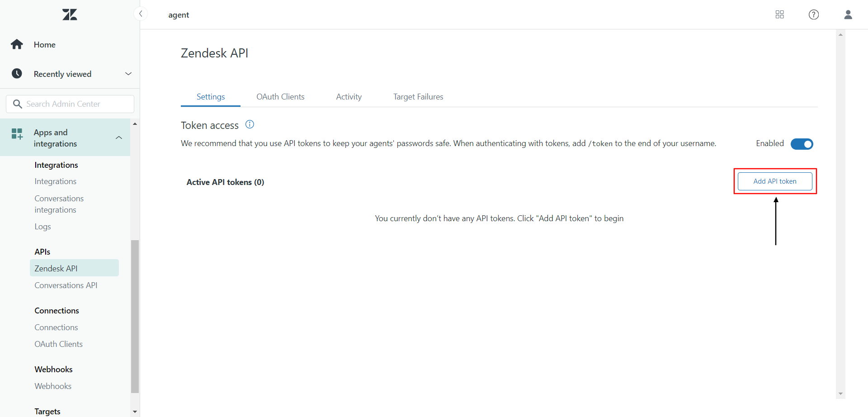Select Zendesk API in the sidebar
Screen dimensions: 868x417
click(74, 268)
